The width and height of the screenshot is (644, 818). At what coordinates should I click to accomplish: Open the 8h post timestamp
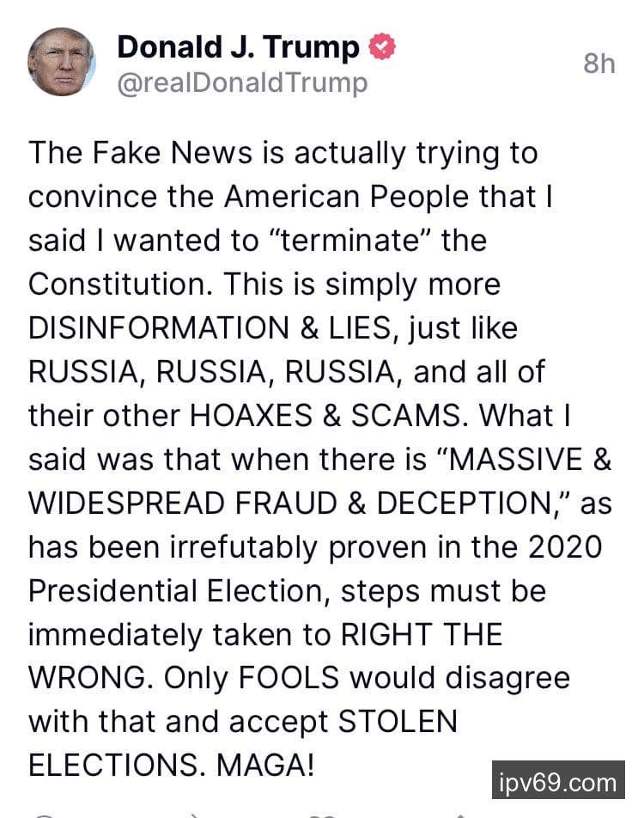pos(599,64)
